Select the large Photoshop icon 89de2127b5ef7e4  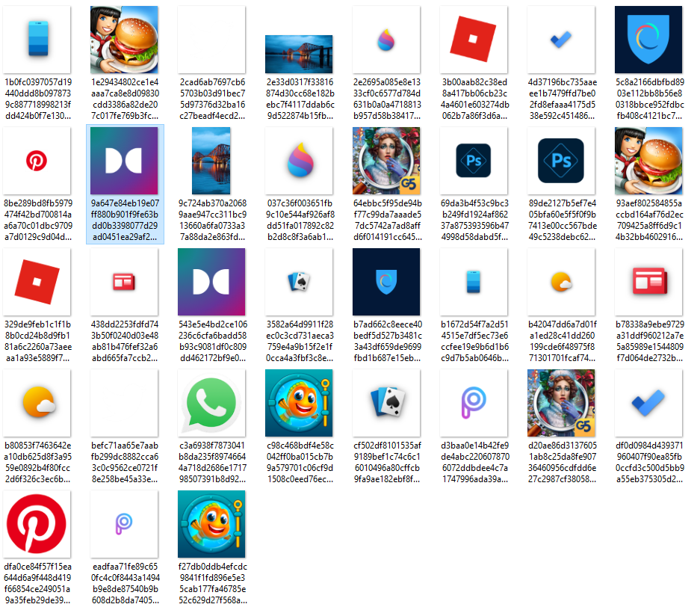point(561,161)
